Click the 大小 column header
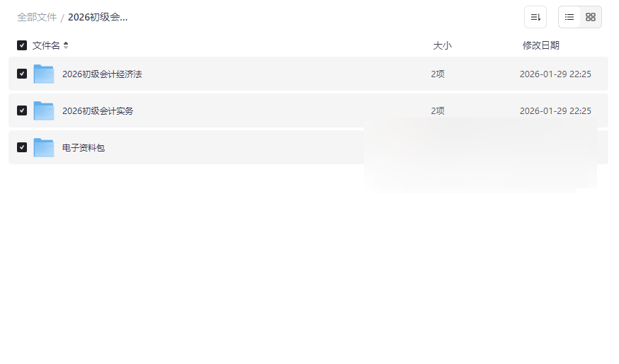The height and width of the screenshot is (364, 619). [x=442, y=45]
